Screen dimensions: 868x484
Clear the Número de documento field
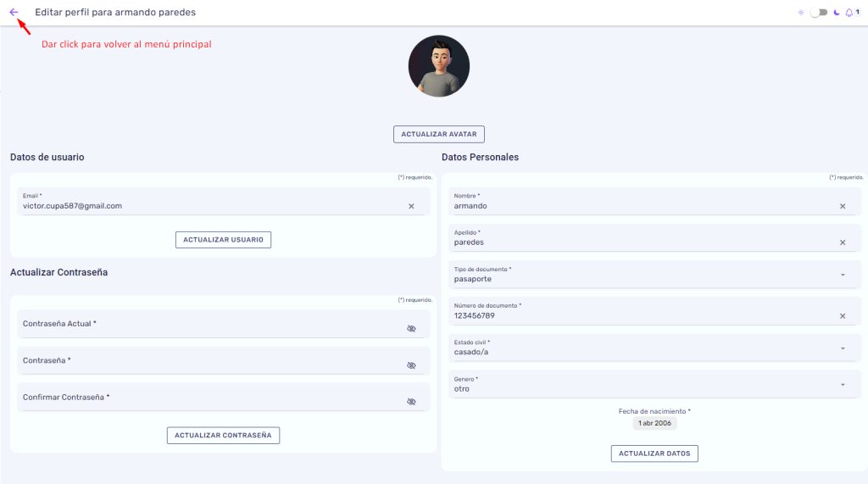pos(843,316)
